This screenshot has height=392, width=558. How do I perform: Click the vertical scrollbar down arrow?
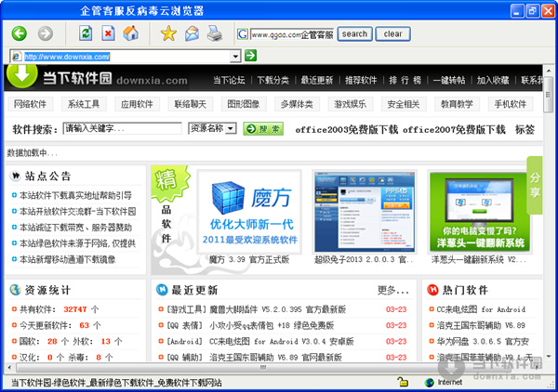(548, 356)
